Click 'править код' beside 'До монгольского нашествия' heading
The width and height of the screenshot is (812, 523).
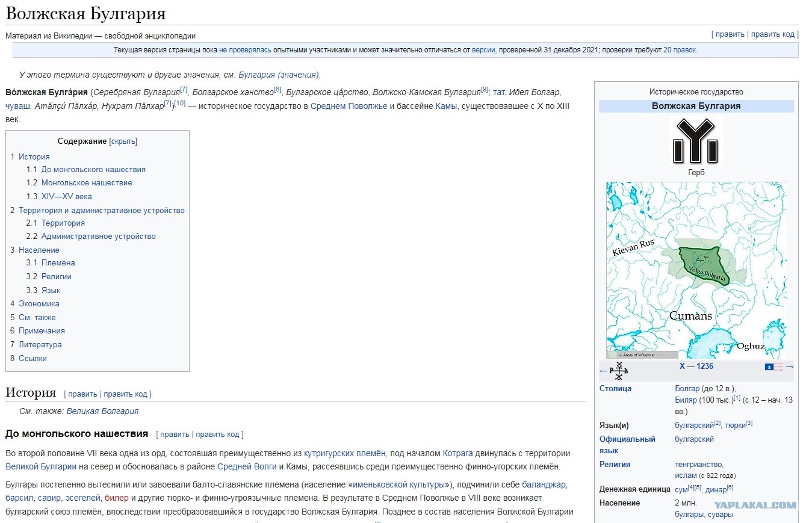(x=217, y=435)
